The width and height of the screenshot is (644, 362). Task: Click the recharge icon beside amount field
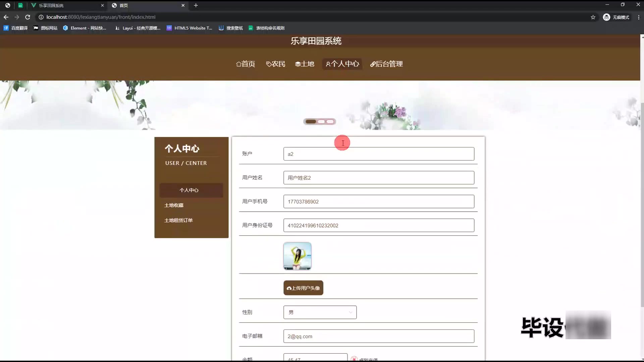(354, 358)
